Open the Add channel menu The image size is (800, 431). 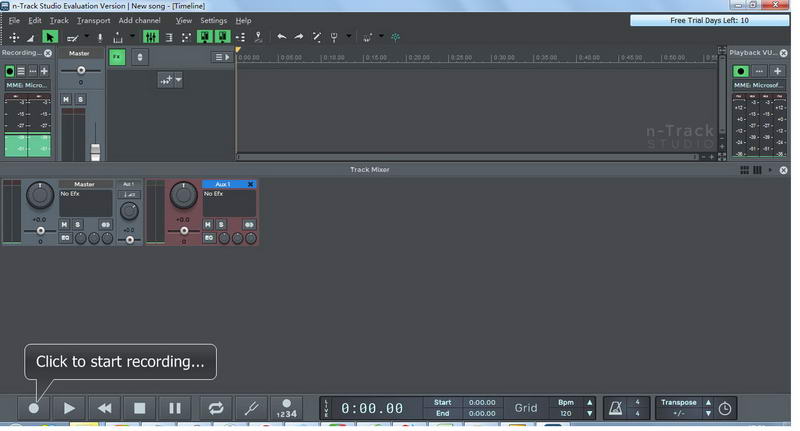point(139,20)
